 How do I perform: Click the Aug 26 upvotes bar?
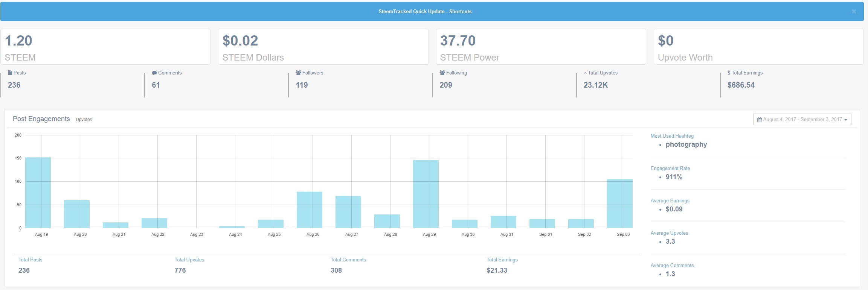(310, 210)
